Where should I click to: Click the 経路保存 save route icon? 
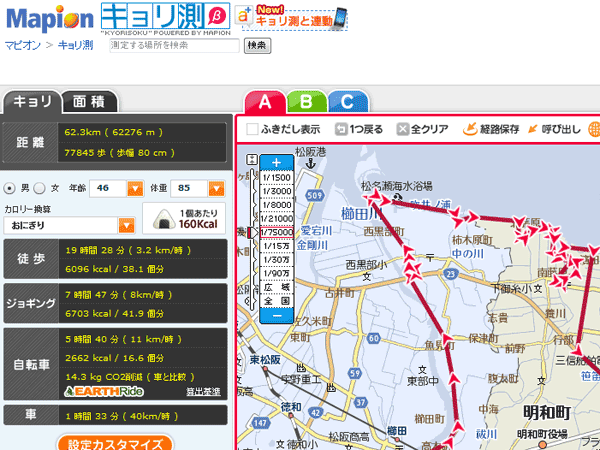point(470,129)
